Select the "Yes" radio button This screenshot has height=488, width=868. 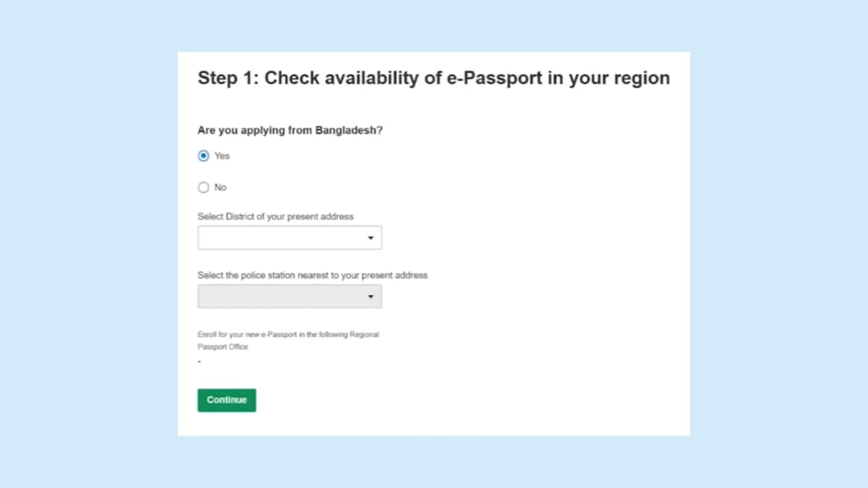[x=203, y=156]
